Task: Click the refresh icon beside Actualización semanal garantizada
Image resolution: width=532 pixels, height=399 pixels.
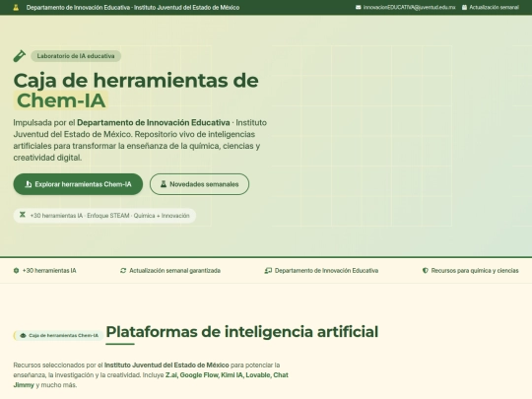Action: coord(123,270)
